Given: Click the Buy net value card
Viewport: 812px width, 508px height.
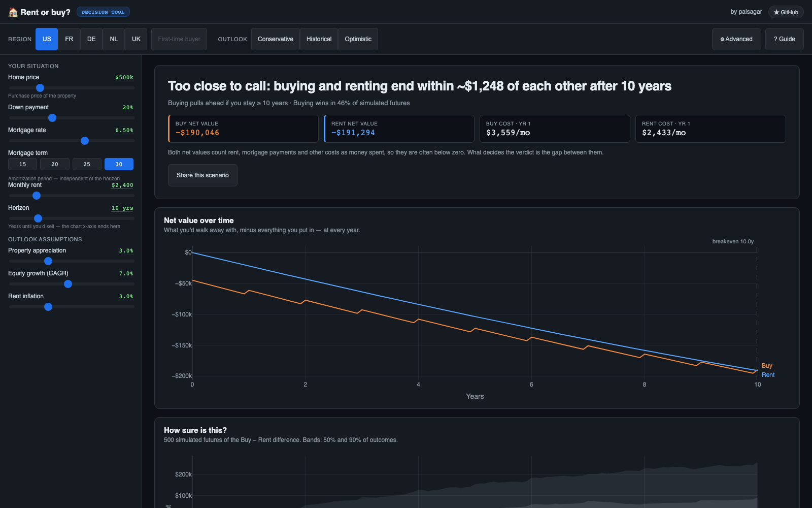Looking at the screenshot, I should pyautogui.click(x=243, y=129).
